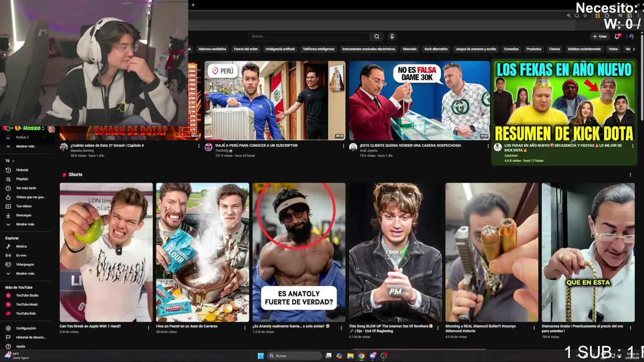
Task: Open Videojuegos under Explorar
Action: (x=25, y=264)
